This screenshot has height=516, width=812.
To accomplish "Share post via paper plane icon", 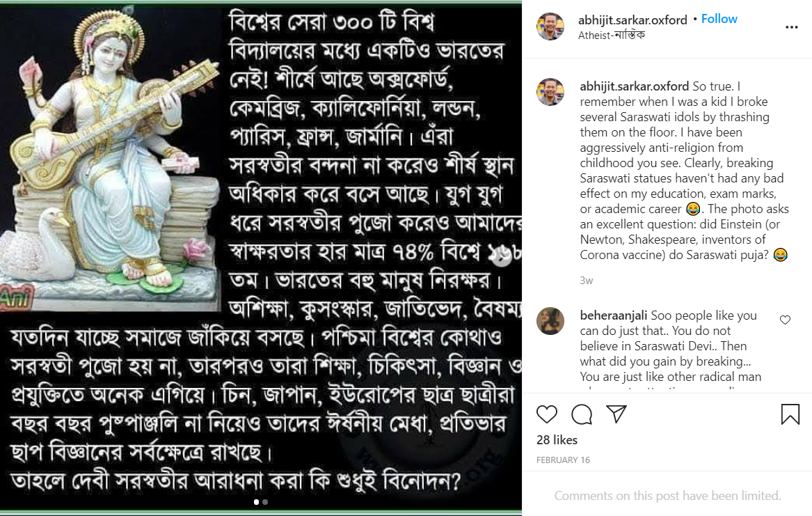I will [616, 414].
